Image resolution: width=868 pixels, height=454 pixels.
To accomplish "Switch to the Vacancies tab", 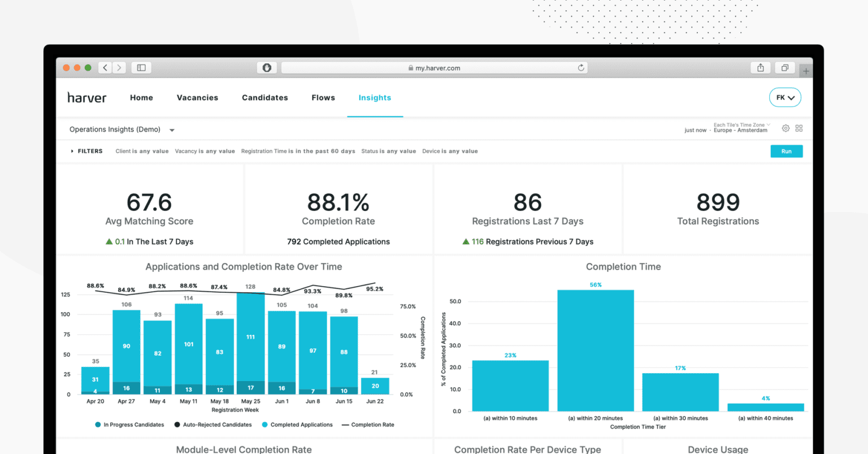I will pos(197,97).
